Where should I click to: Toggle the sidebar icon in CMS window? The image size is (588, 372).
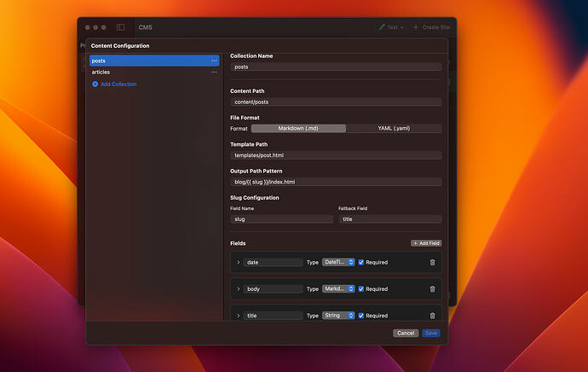[x=120, y=27]
